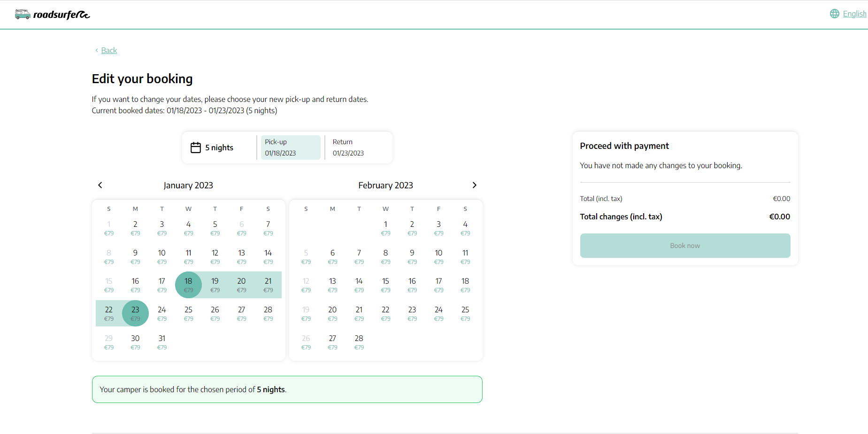This screenshot has width=868, height=434.
Task: Select February 23 in the calendar
Action: pyautogui.click(x=412, y=313)
